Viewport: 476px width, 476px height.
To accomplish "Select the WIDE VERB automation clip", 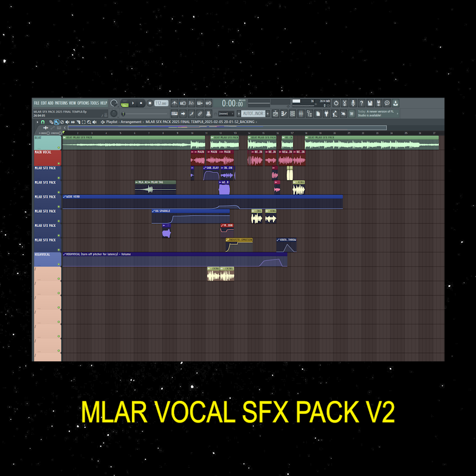I will (202, 202).
